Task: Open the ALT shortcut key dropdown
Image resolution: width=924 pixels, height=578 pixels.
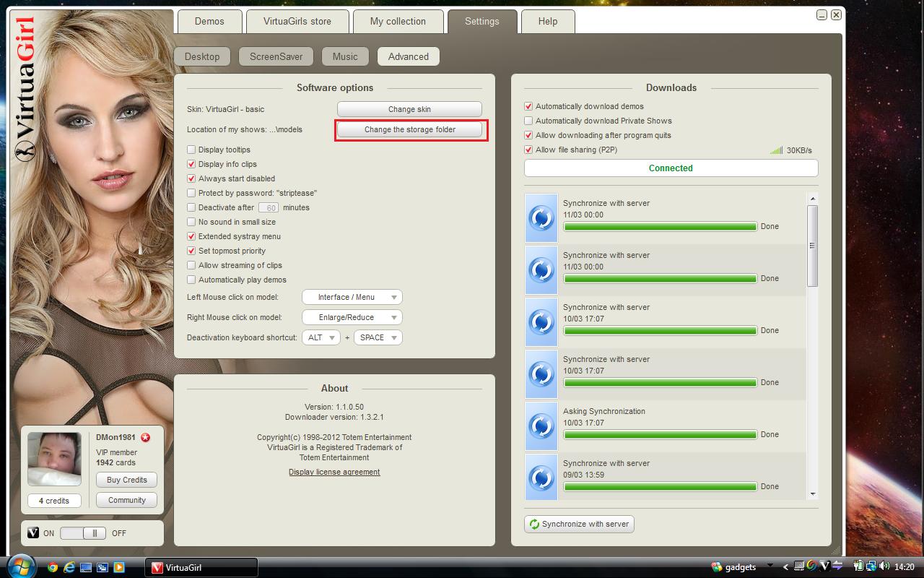Action: (x=321, y=337)
